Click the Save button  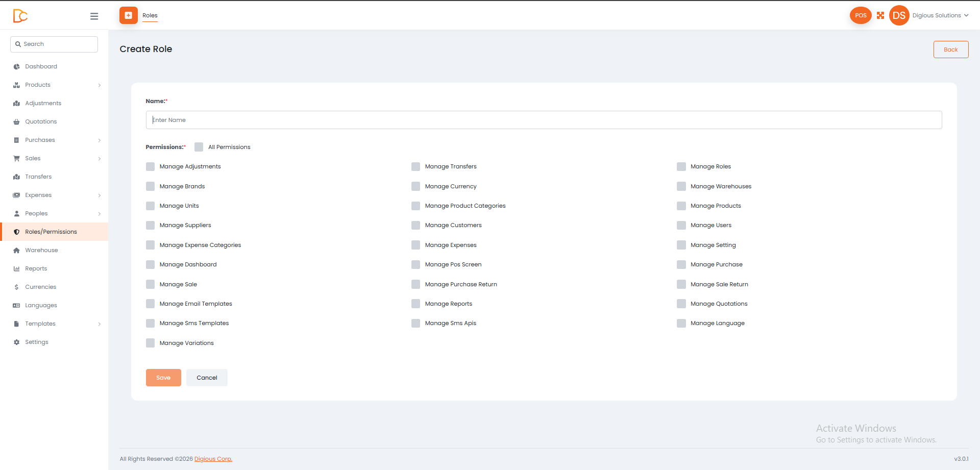pyautogui.click(x=163, y=378)
